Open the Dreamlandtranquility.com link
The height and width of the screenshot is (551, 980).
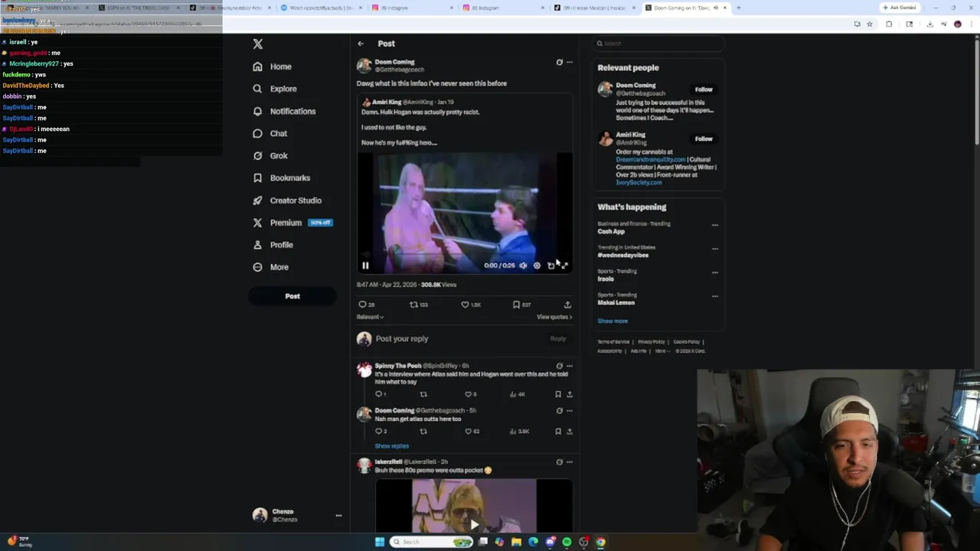(651, 159)
